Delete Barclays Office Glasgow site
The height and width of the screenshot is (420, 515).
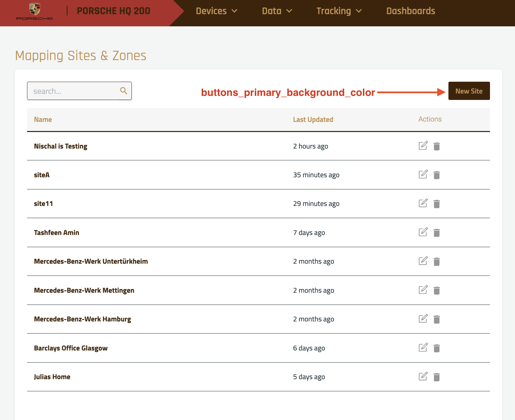pos(437,348)
